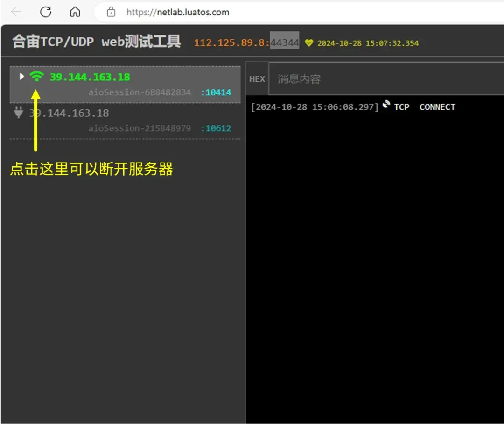Click the timestamp 2024-10-28 15:07:32.354
Screen dimensions: 504x424
pos(368,43)
